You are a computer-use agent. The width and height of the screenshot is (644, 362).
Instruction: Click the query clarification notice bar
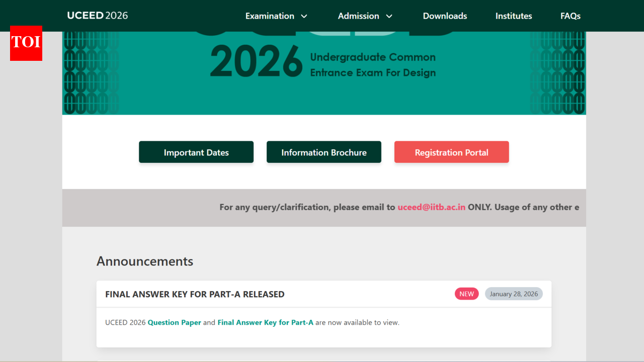coord(324,207)
